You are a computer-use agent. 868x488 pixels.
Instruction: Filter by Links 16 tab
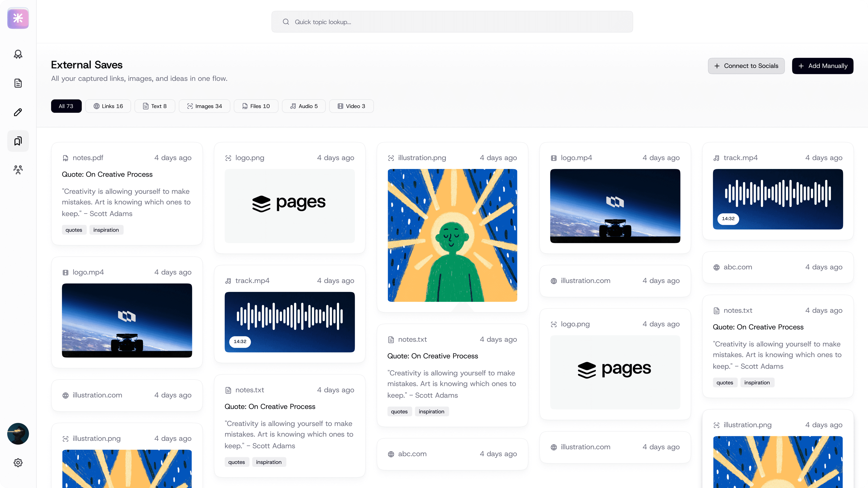108,106
